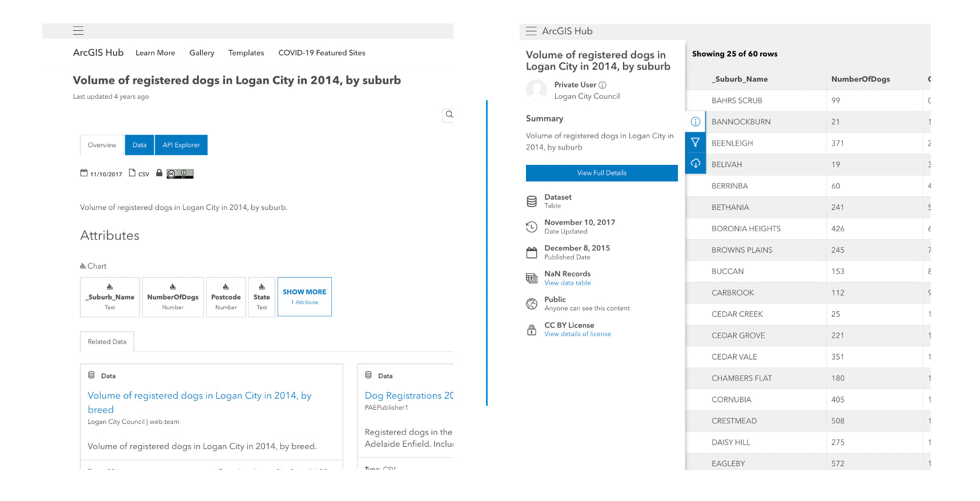Click the info icon in the blue sidebar
The width and height of the screenshot is (980, 501).
tap(695, 122)
